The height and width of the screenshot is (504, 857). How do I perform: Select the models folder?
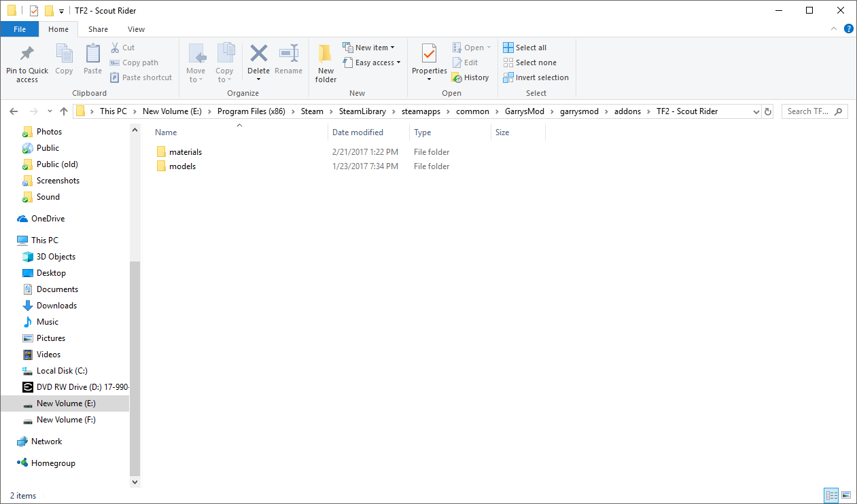[182, 166]
